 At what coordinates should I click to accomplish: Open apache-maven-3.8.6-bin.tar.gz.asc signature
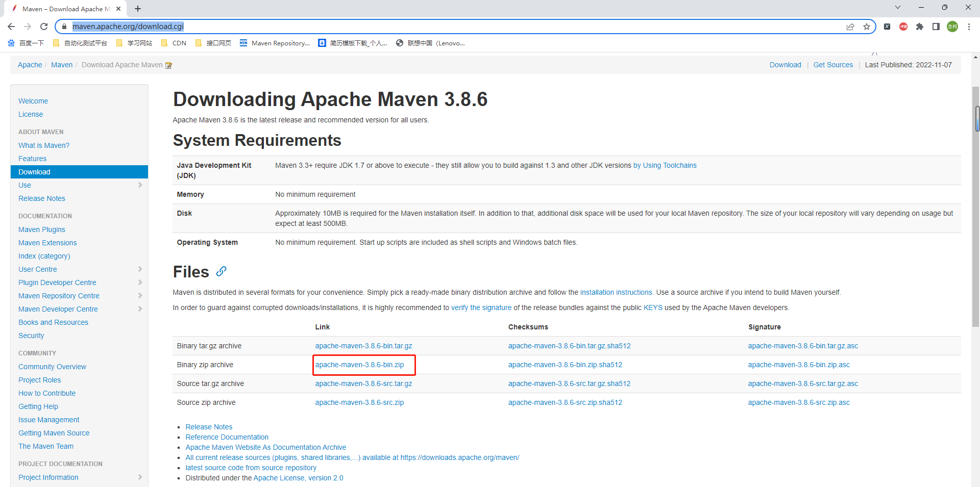pos(803,346)
